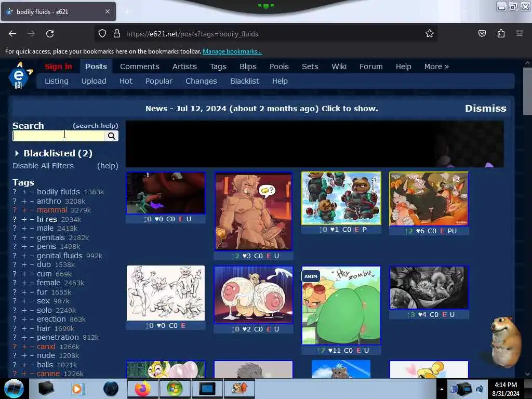The width and height of the screenshot is (532, 399).
Task: Open the Firefox hamburger application menu
Action: (520, 34)
